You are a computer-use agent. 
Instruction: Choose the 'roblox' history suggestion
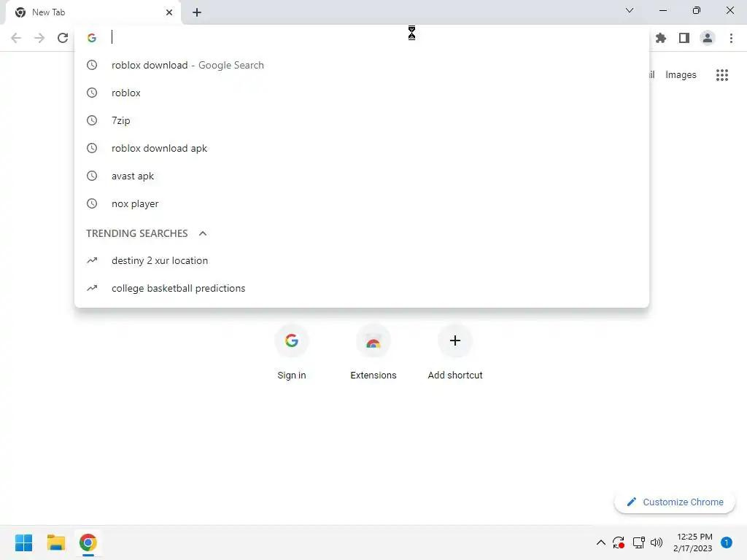(362, 93)
